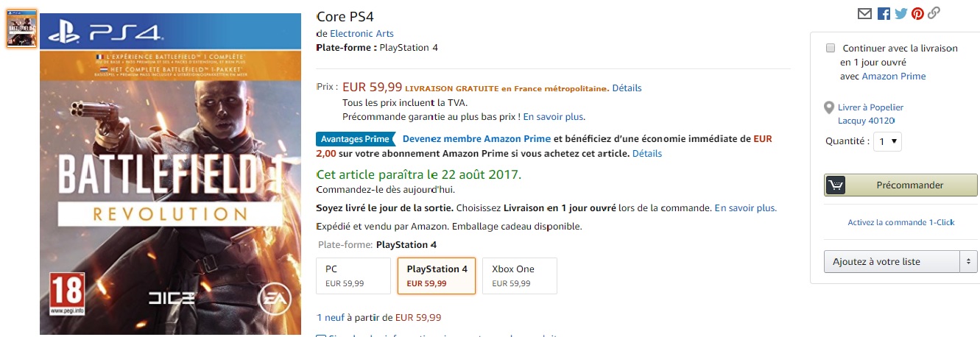This screenshot has height=337, width=980.
Task: Select the Xbox One platform option
Action: [519, 275]
